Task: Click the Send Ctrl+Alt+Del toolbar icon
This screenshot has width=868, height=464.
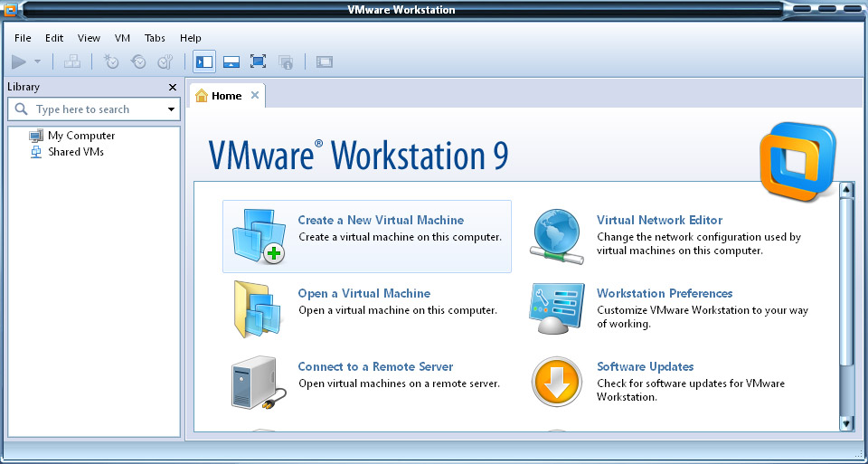Action: pyautogui.click(x=72, y=62)
